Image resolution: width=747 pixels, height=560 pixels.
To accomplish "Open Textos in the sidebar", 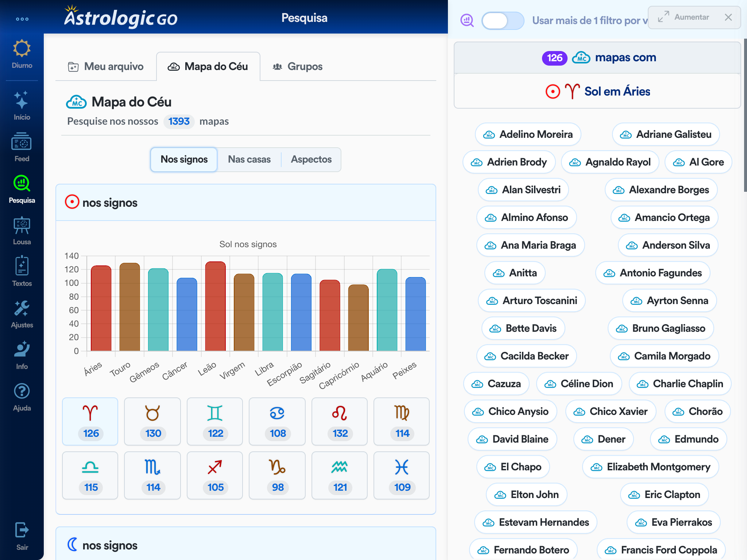I will (x=22, y=272).
